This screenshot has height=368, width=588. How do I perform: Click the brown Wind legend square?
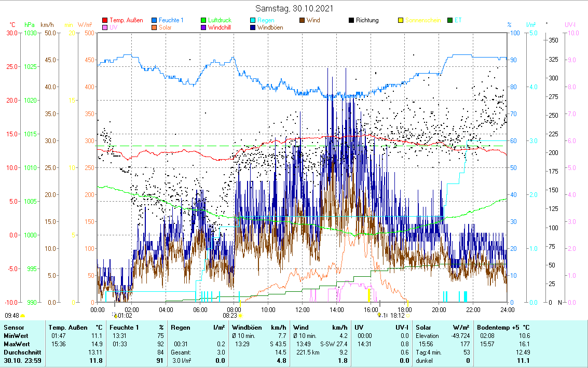(x=302, y=21)
